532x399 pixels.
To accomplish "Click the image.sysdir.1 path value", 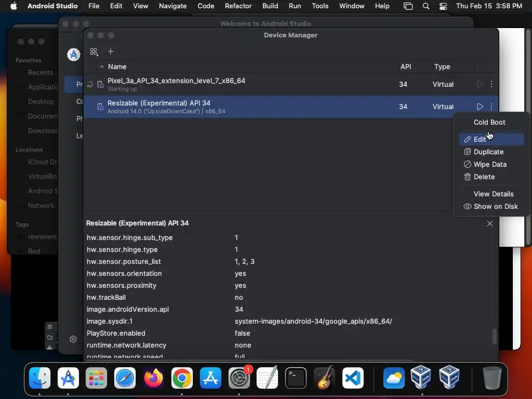I will pos(313,321).
